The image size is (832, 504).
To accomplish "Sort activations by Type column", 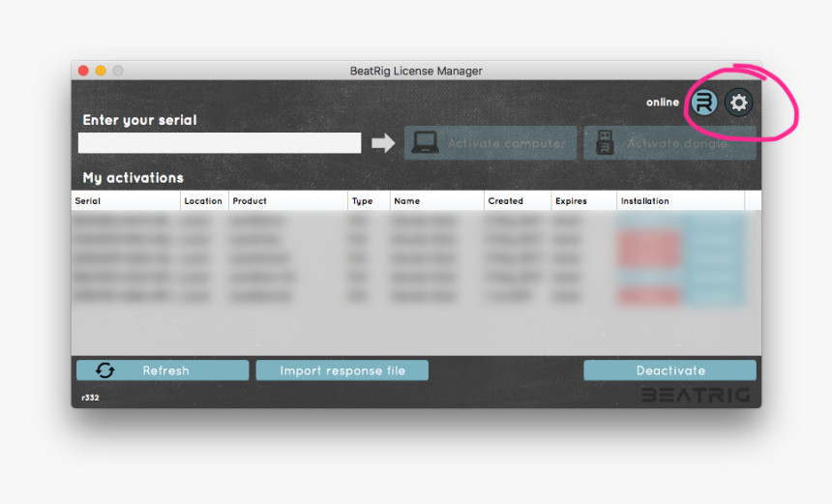I will pyautogui.click(x=369, y=200).
